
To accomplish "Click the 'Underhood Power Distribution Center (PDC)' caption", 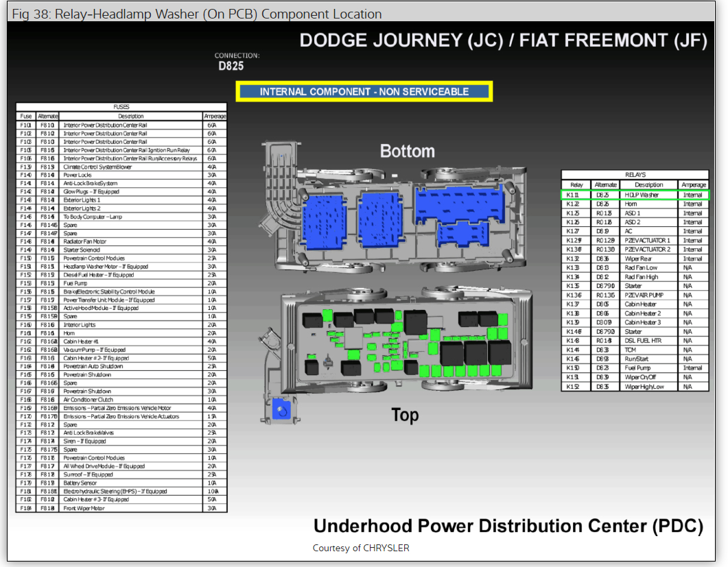I will coord(508,526).
